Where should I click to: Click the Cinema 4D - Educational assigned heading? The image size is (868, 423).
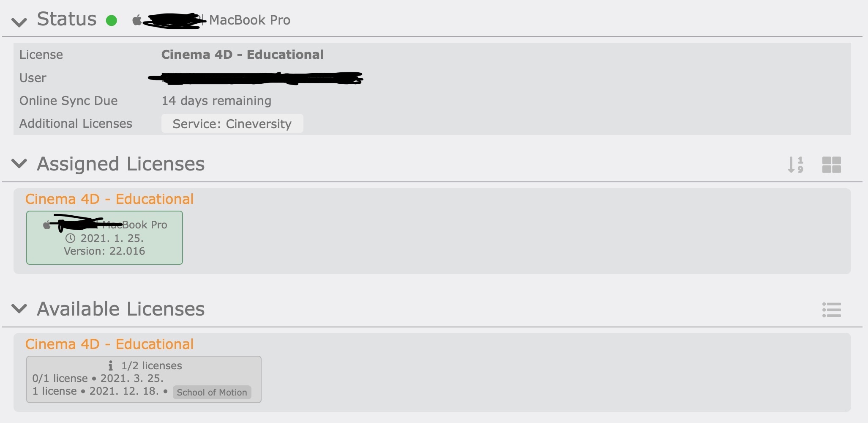[109, 199]
